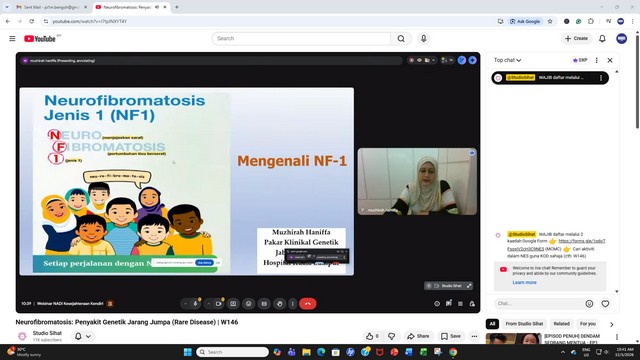Open live chat more options menu

(596, 60)
